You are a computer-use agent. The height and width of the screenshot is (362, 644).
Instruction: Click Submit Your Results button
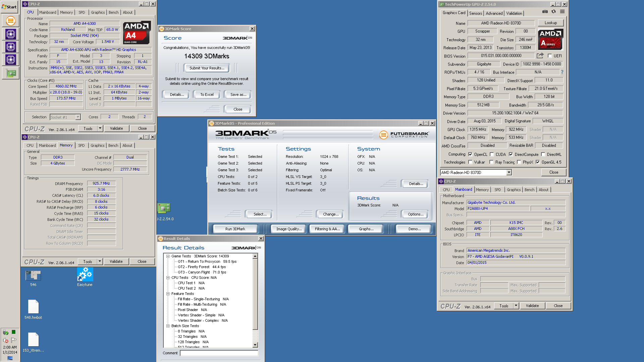coord(207,68)
